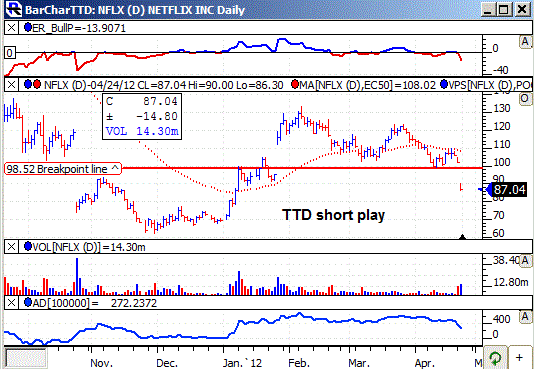Click the A autoscale button in volume pane
This screenshot has height=369, width=534.
coord(525,260)
